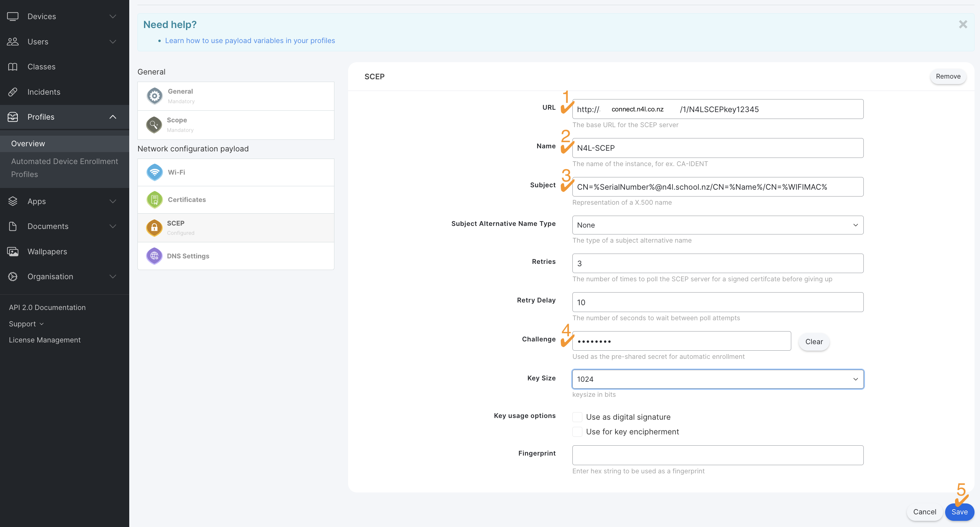The width and height of the screenshot is (980, 527).
Task: Open the payload variables help link
Action: [250, 40]
